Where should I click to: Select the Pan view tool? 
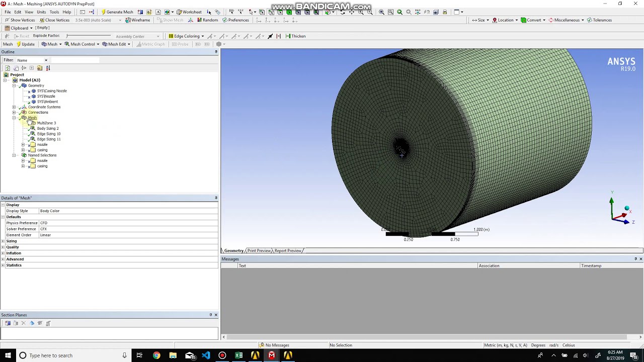[x=352, y=12]
